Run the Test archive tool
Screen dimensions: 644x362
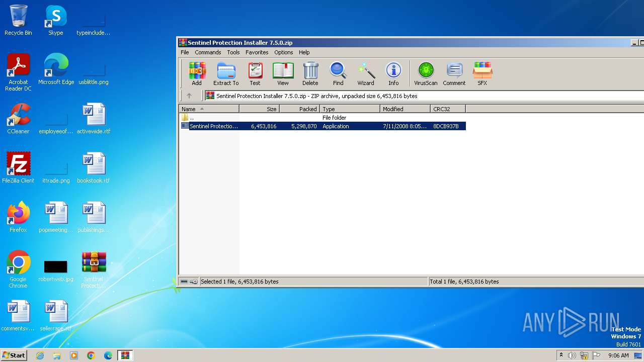click(255, 74)
